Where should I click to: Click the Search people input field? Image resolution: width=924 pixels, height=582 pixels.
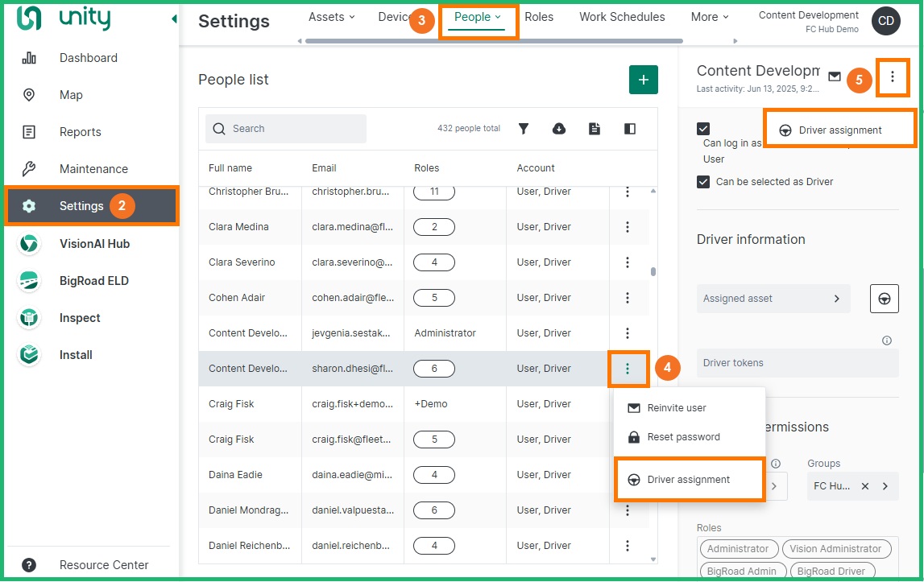click(x=294, y=129)
